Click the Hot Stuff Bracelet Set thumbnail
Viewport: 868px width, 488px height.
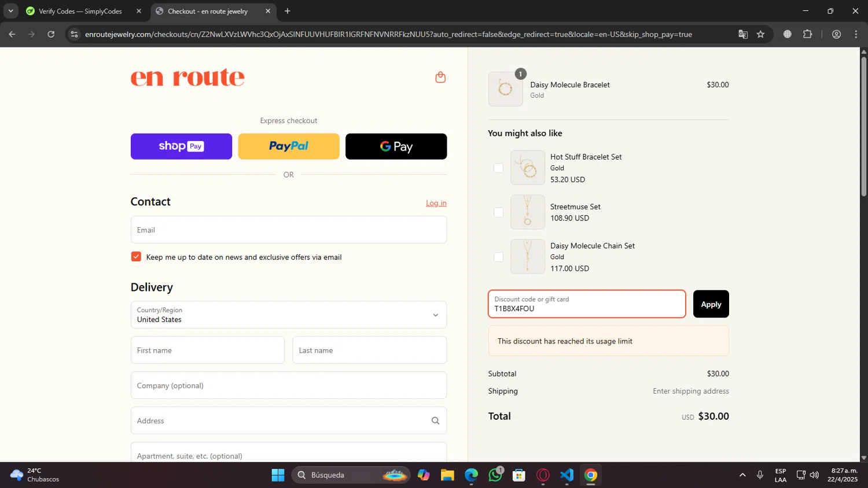click(528, 168)
